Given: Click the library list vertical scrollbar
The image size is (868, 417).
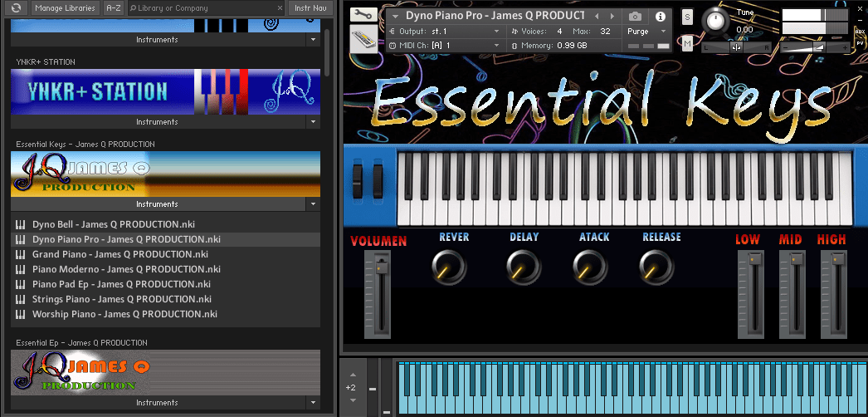Looking at the screenshot, I should click(327, 52).
